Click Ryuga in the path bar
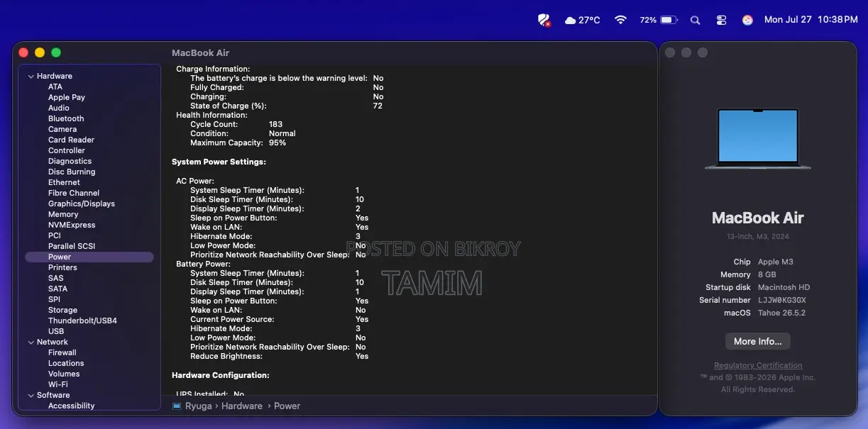Viewport: 868px width, 429px height. (198, 406)
